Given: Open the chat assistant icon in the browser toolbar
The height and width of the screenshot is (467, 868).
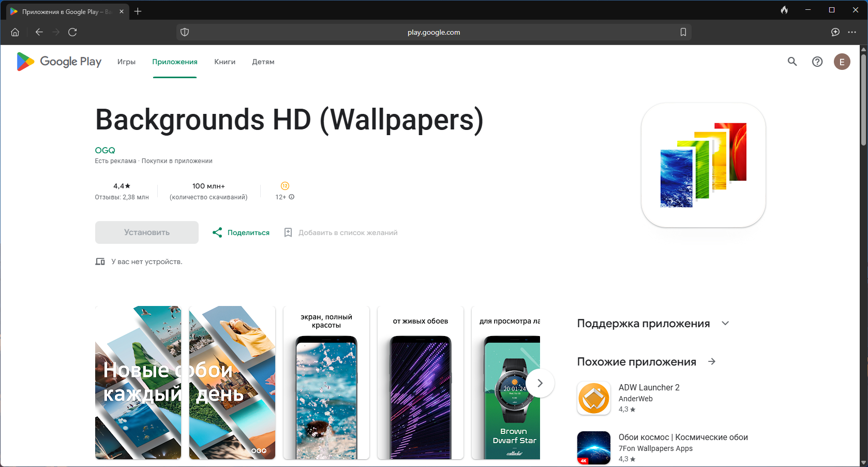Looking at the screenshot, I should click(x=835, y=32).
